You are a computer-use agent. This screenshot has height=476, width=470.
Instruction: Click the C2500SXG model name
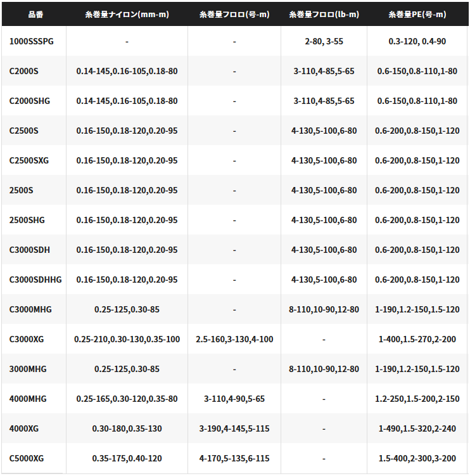click(29, 160)
